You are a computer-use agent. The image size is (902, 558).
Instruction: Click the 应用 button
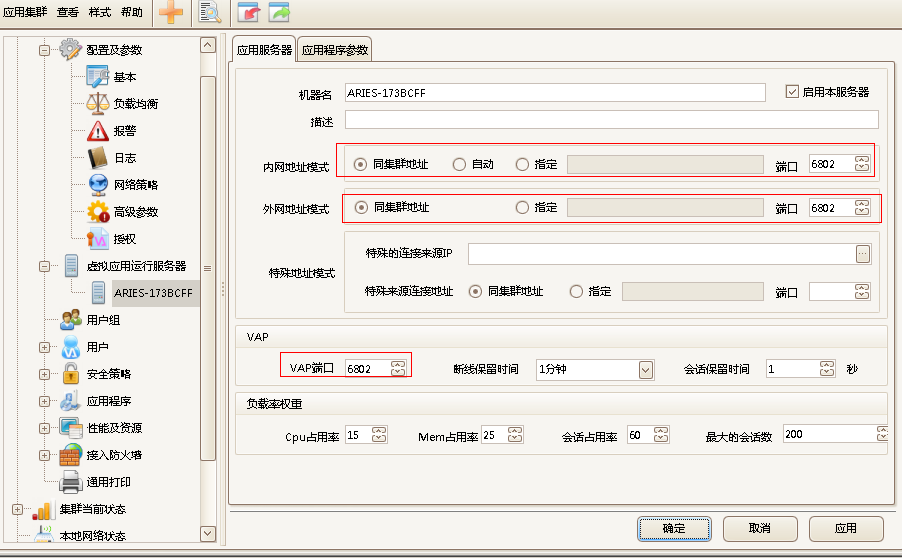click(x=846, y=528)
